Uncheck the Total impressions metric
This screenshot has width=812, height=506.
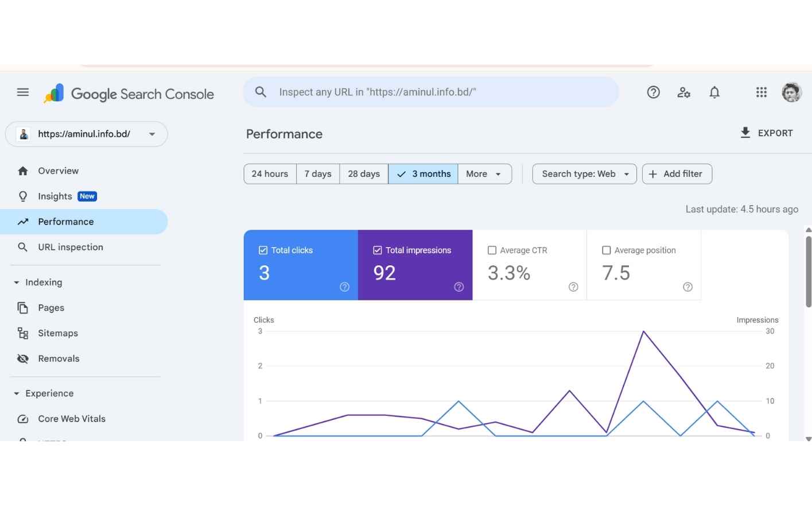378,250
